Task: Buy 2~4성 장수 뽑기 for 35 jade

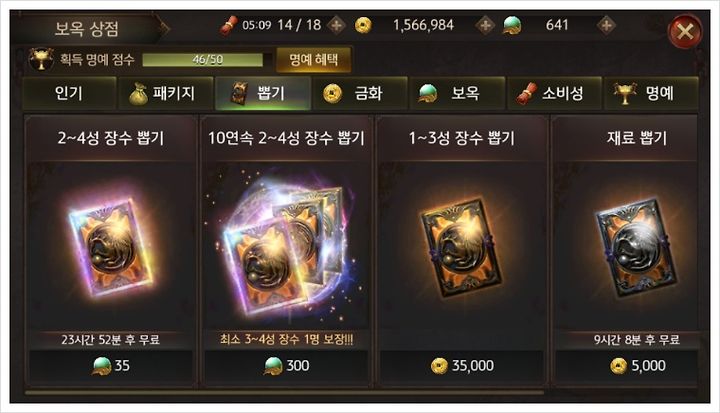Action: (111, 366)
